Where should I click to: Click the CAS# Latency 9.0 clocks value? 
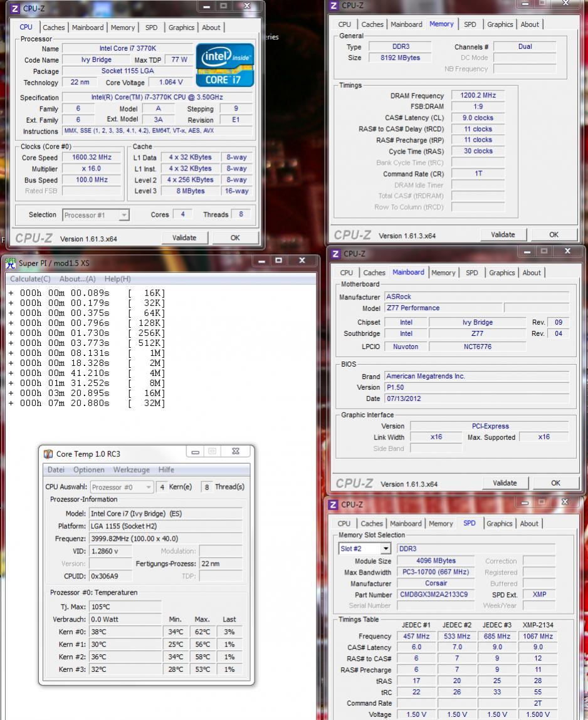click(478, 118)
